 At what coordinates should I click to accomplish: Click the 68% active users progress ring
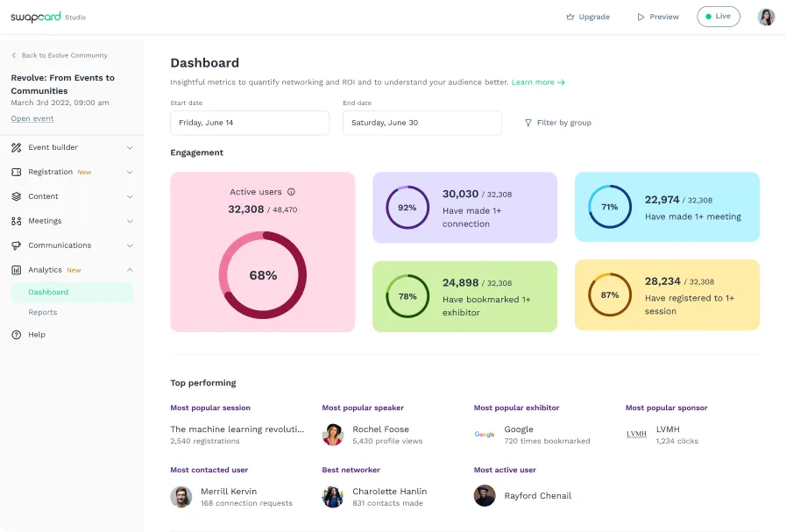[263, 274]
